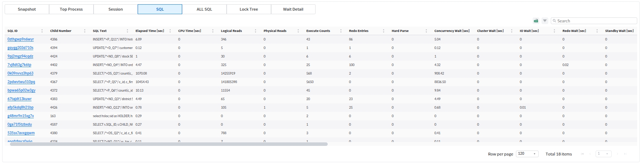Sort by Physical Reads column arrows
Image resolution: width=644 pixels, height=164 pixels.
pos(298,31)
